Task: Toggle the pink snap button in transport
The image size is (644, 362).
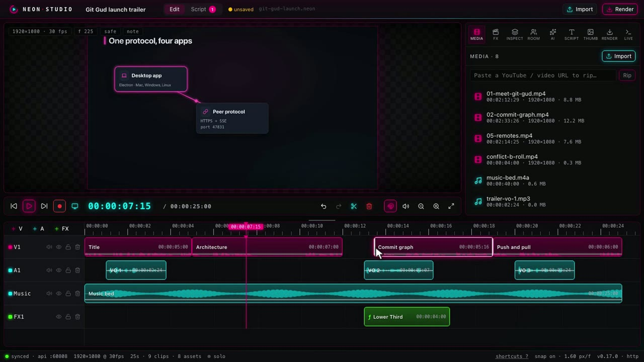Action: [390, 206]
